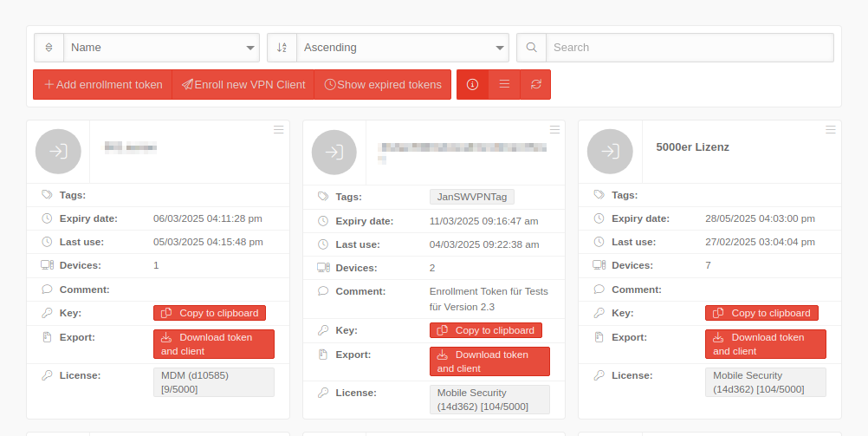Open first token card hamburger menu
The height and width of the screenshot is (436, 868).
(278, 129)
